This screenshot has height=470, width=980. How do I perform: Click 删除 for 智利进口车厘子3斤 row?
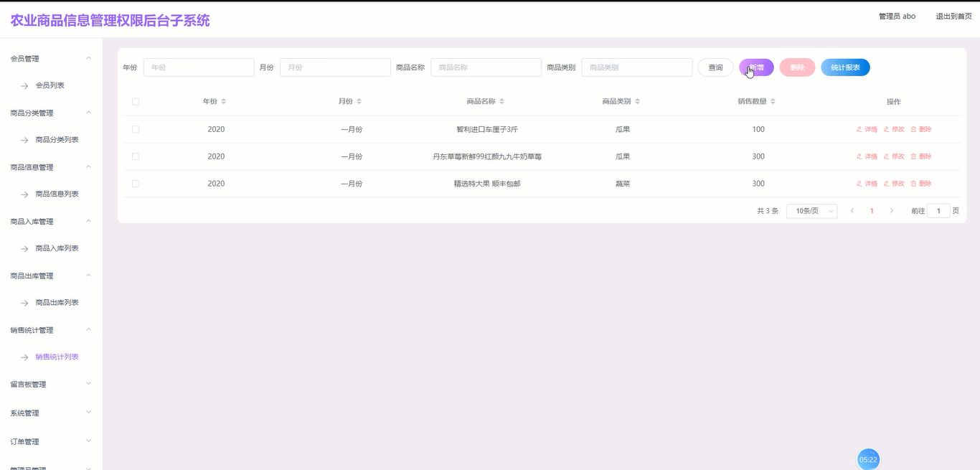(x=921, y=129)
